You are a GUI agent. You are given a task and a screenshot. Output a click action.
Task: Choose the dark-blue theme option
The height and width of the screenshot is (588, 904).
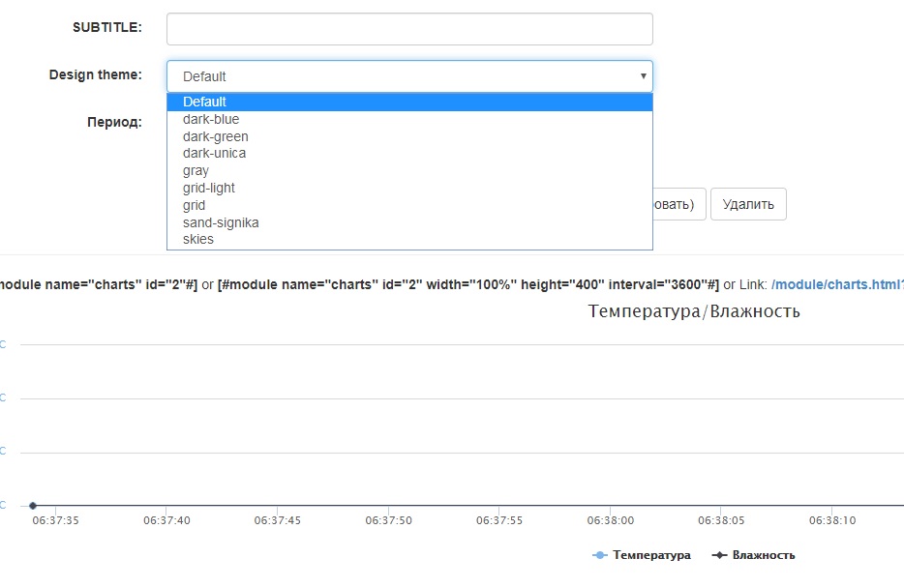coord(211,119)
